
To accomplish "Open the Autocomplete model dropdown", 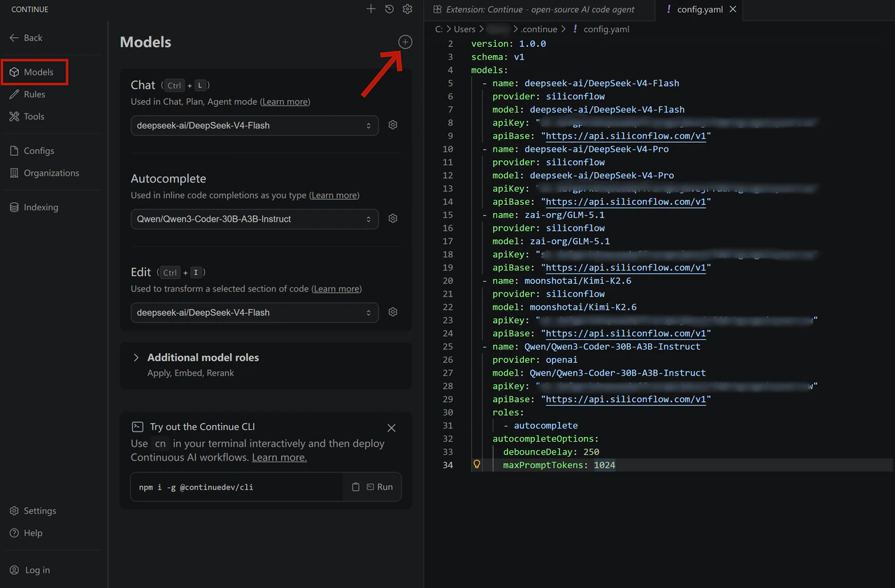I will [255, 219].
